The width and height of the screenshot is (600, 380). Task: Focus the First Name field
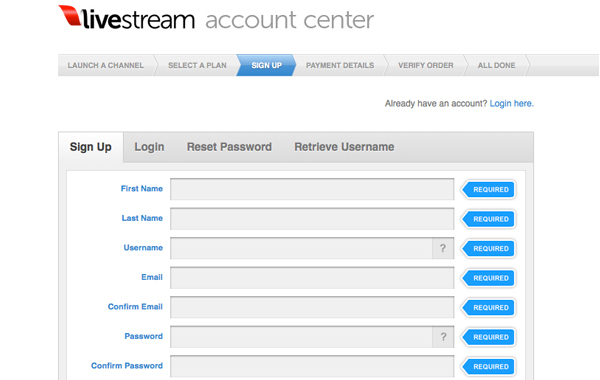click(x=312, y=189)
